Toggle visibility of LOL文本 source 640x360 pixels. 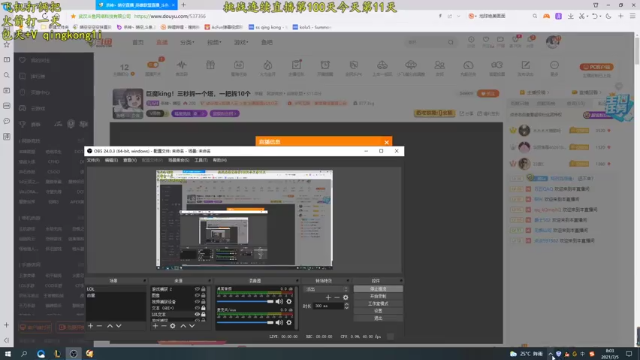pos(197,314)
